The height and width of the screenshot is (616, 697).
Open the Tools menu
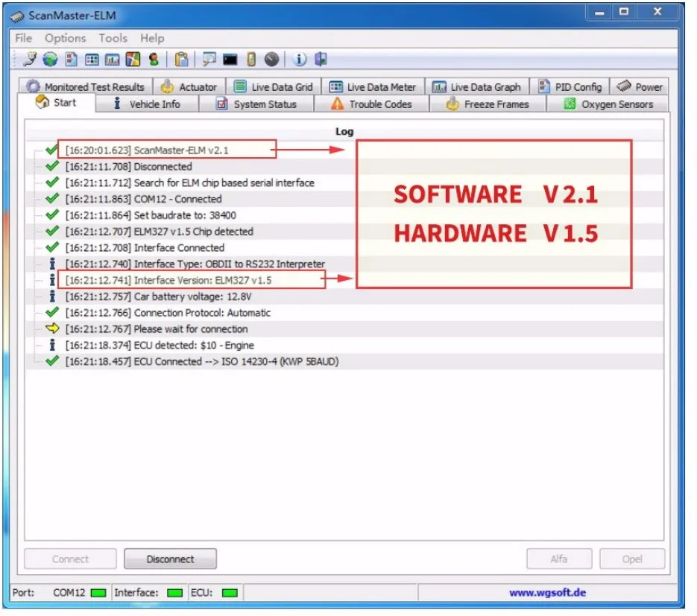pyautogui.click(x=113, y=38)
